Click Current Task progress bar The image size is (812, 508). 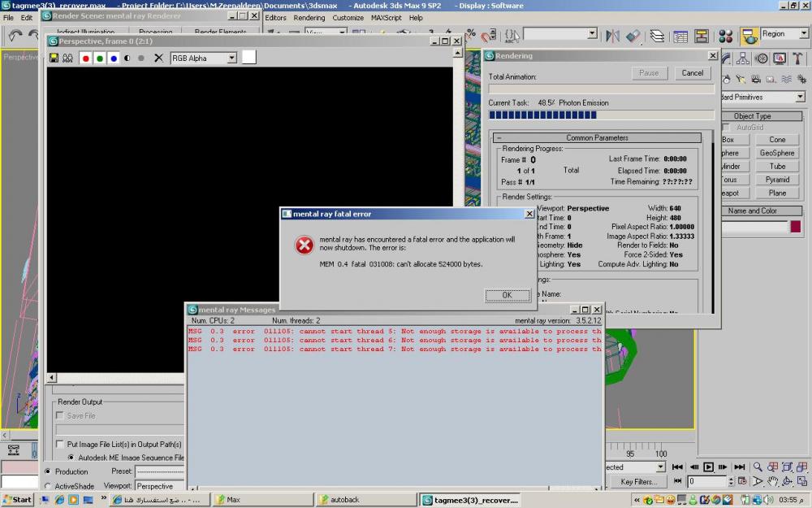[601, 115]
